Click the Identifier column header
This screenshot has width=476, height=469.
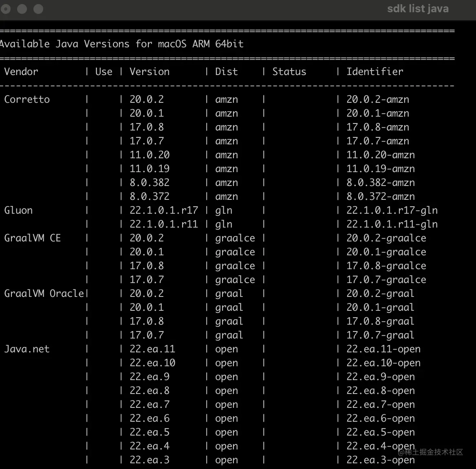point(375,72)
